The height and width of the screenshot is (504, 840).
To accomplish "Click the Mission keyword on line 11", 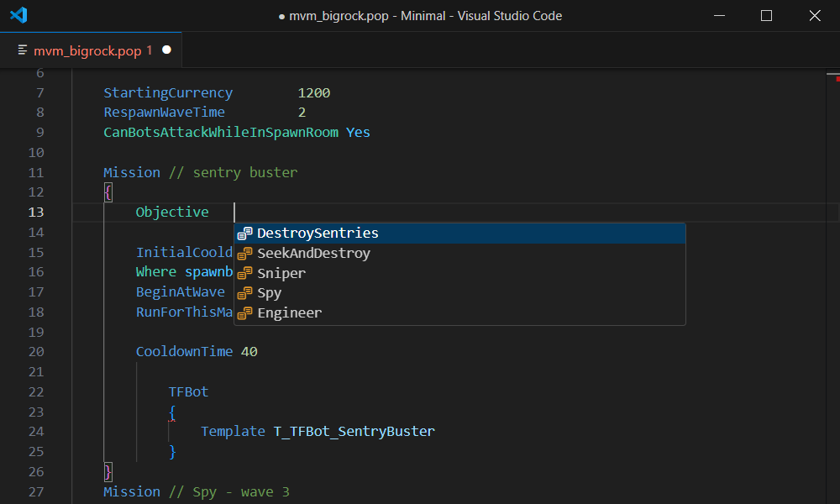I will [x=132, y=172].
